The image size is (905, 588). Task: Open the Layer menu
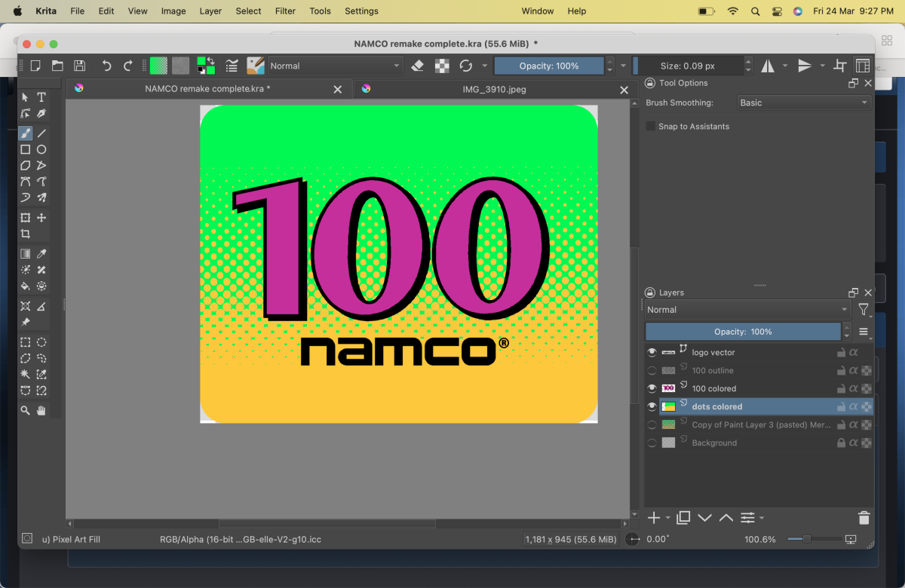coord(210,11)
